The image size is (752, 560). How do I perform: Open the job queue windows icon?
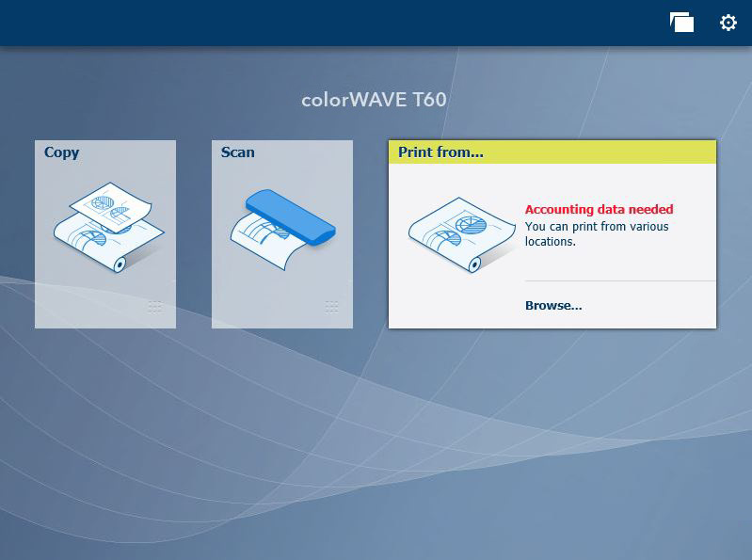coord(681,23)
